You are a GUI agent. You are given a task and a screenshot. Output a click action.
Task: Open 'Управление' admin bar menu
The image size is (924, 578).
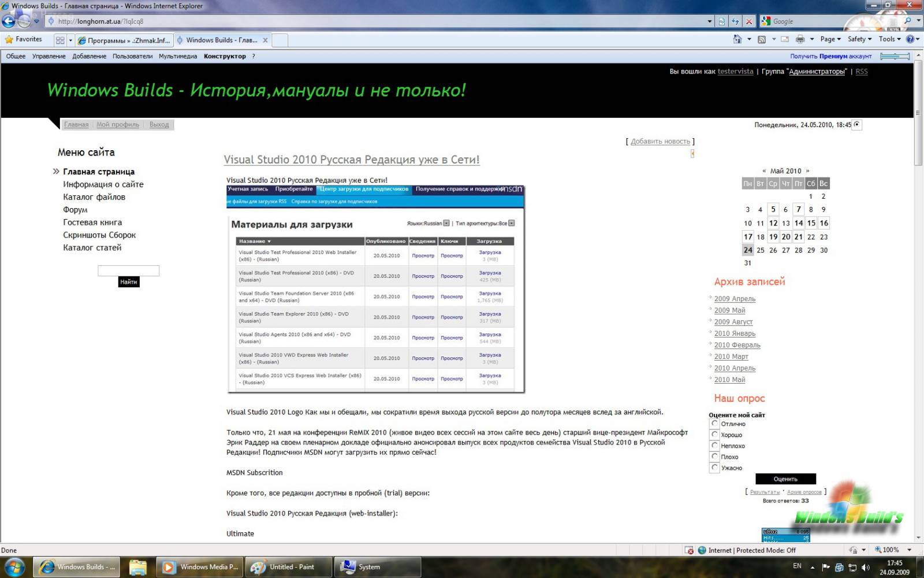(x=49, y=56)
